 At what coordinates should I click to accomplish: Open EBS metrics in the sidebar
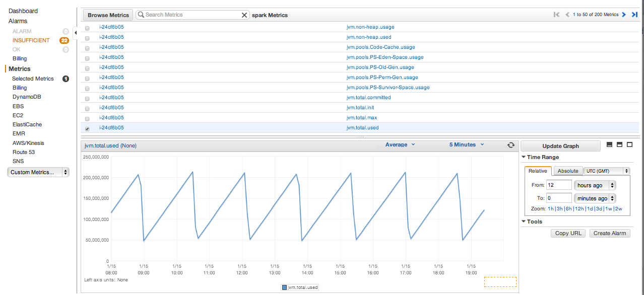(x=18, y=106)
